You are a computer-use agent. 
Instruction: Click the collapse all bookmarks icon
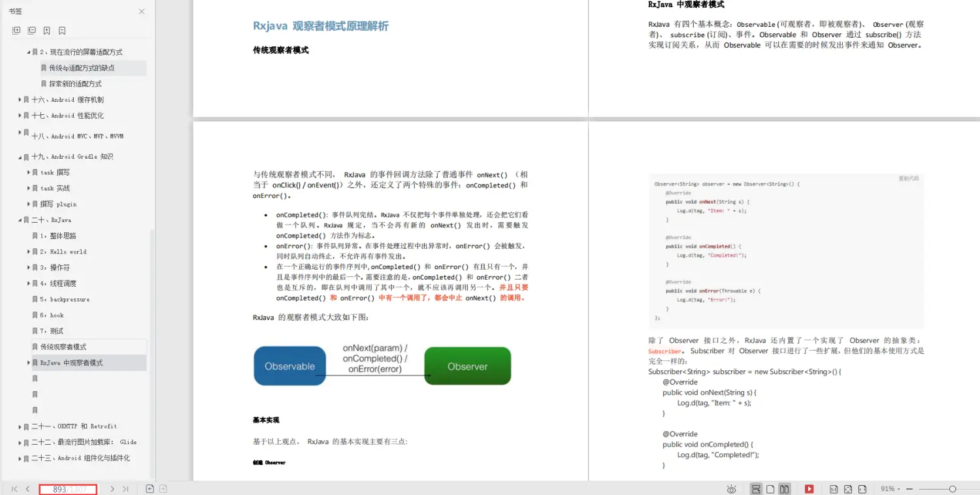tap(31, 31)
